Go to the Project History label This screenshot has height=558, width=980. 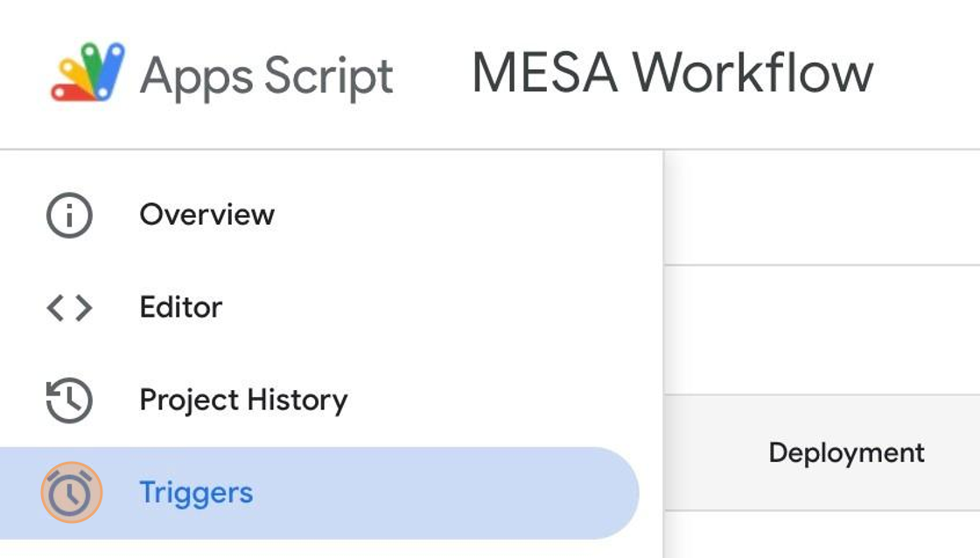tap(243, 401)
